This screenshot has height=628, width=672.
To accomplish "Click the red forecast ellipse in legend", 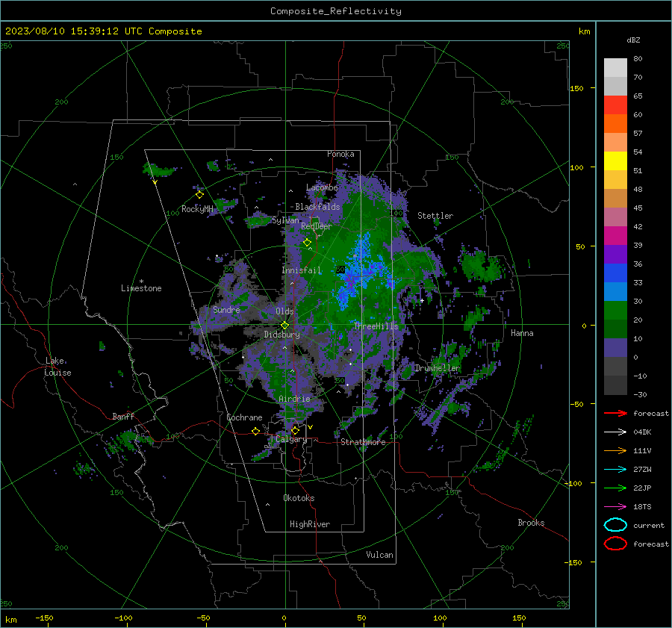I will (x=615, y=544).
